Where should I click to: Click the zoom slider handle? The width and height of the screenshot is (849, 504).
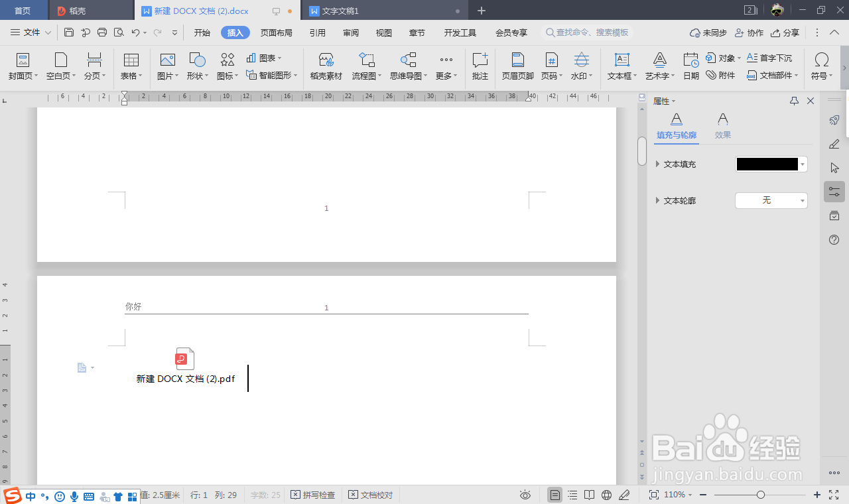(761, 495)
